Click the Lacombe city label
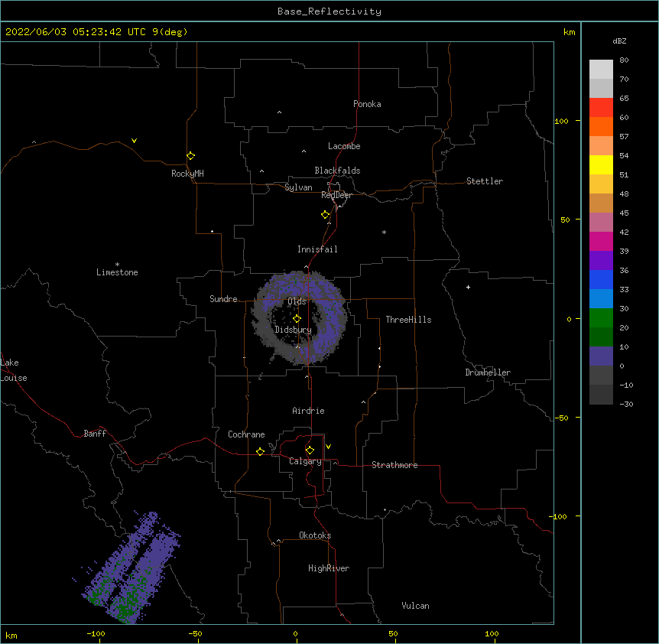Image resolution: width=659 pixels, height=644 pixels. [x=344, y=146]
